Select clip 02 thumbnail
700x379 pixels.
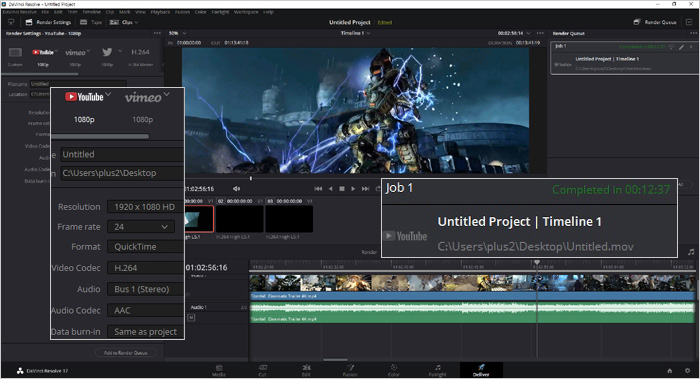[x=240, y=219]
